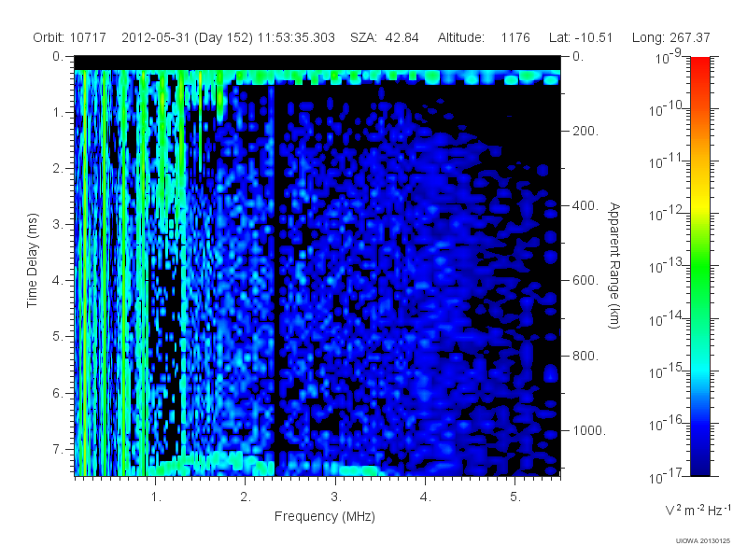Click the 'V² m⁻² Hz⁻¹' units label
747x560 pixels.
698,510
